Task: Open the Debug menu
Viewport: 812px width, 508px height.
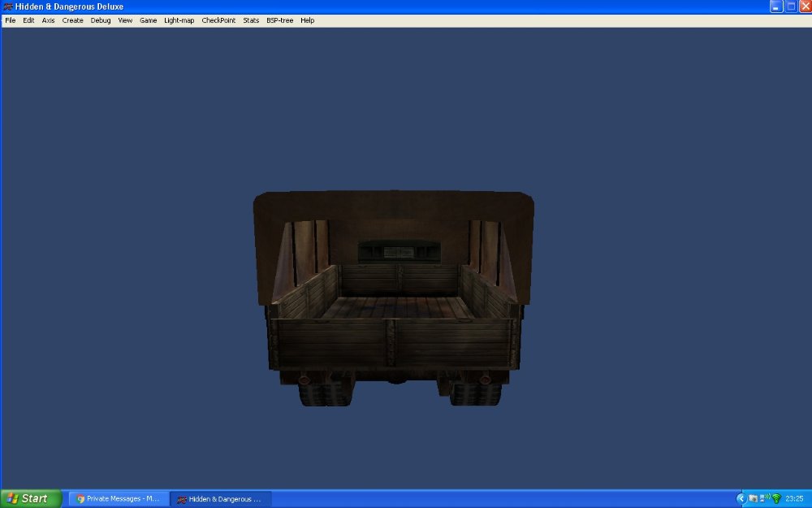Action: (101, 20)
